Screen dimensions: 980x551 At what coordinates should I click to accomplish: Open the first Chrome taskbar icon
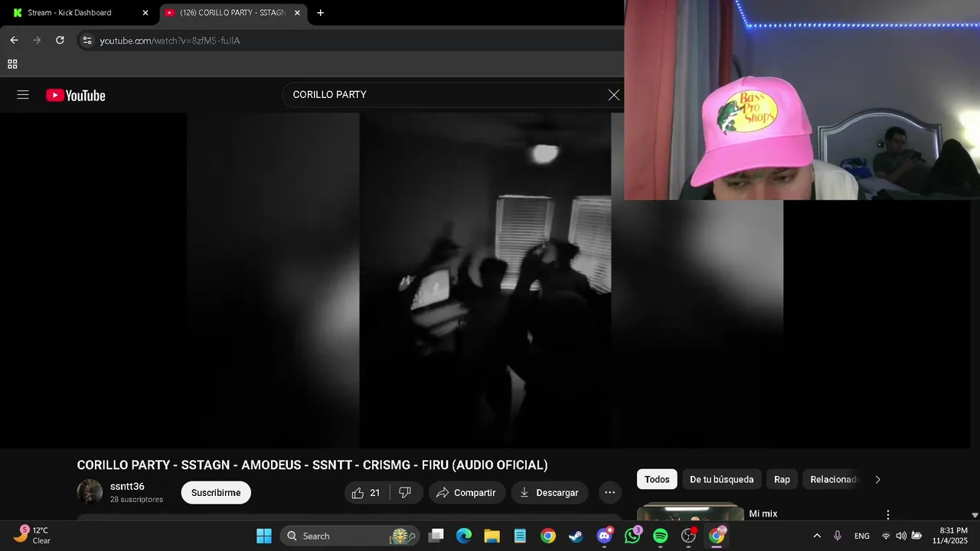coord(548,536)
